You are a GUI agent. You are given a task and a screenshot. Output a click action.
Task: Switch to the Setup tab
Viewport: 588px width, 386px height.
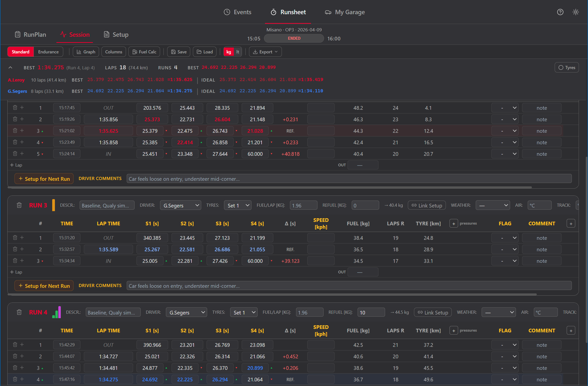[x=116, y=35]
